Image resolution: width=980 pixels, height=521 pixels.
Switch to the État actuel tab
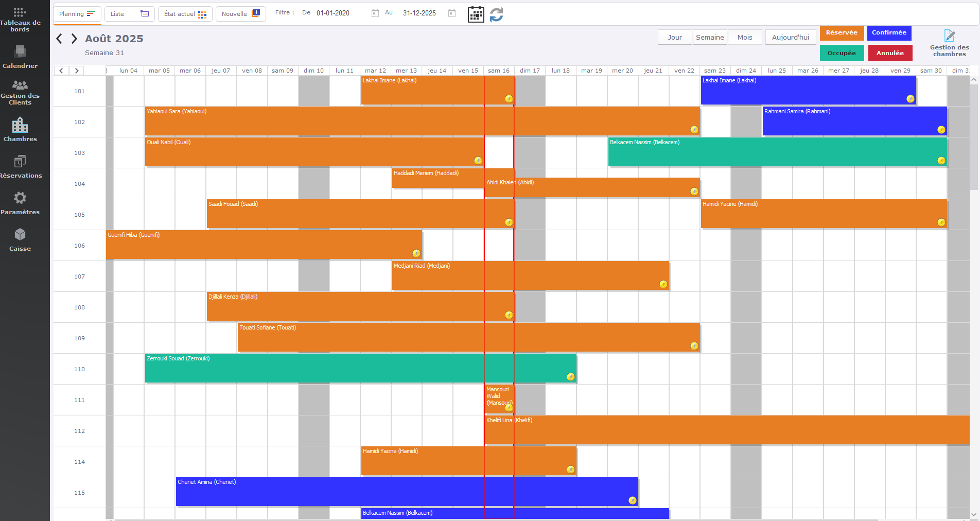click(185, 14)
